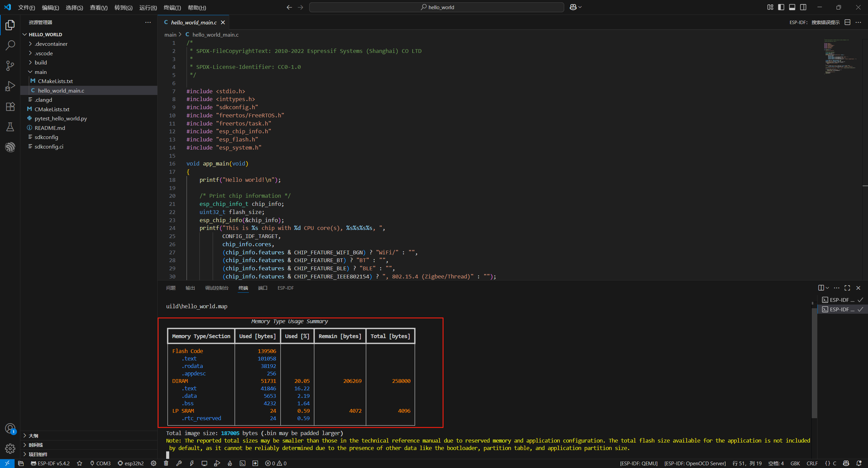Screen dimensions: 868x468
Task: Click the hello_world search box in the title bar
Action: tap(436, 7)
